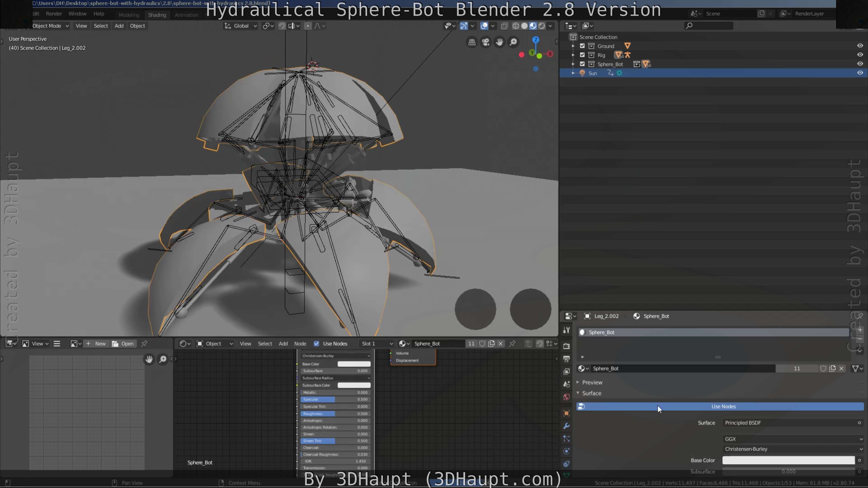Select material preview viewport shading
Viewport: 868px width, 488px height.
533,26
